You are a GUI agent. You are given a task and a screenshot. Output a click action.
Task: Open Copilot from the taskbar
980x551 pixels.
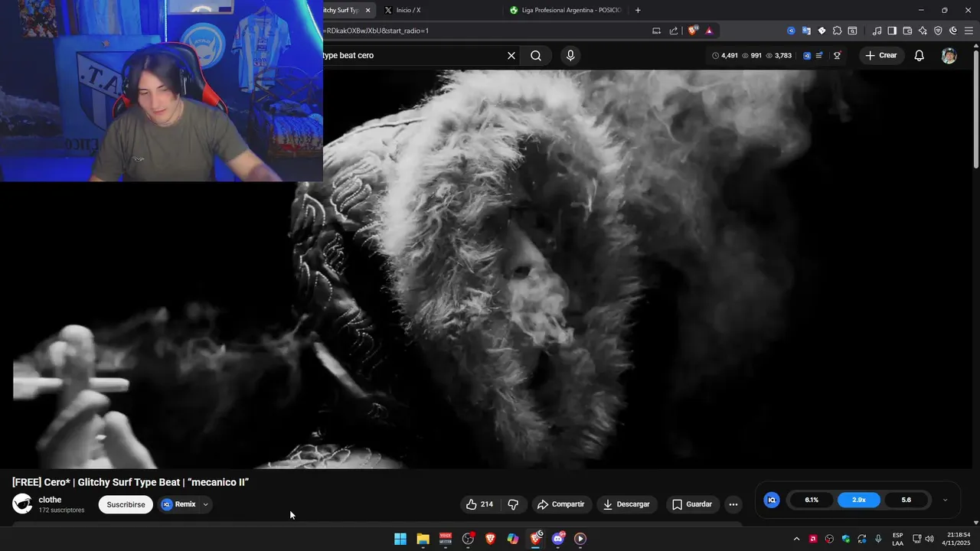[513, 539]
